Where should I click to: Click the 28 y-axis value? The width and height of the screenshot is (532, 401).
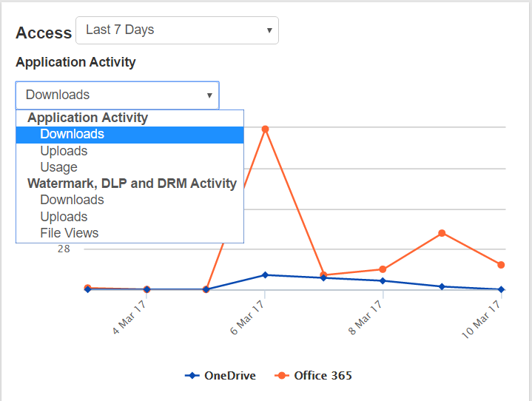(x=64, y=249)
